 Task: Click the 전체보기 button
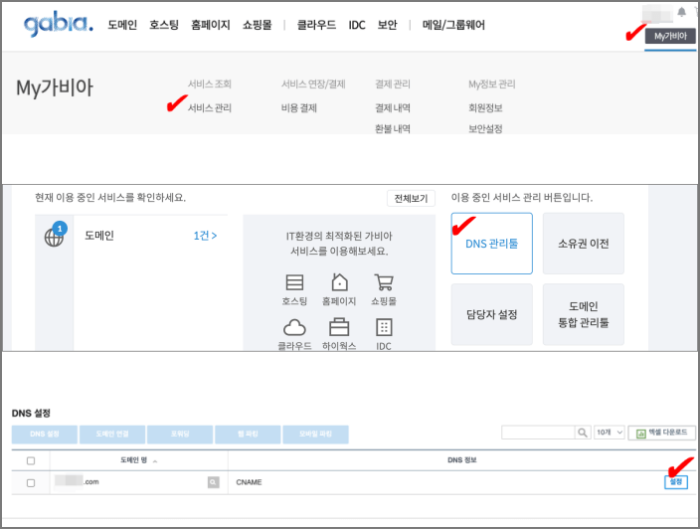tap(411, 198)
